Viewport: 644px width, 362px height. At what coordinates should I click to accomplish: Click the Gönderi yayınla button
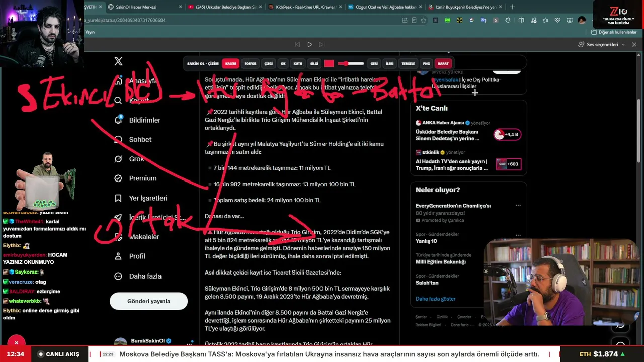[148, 301]
